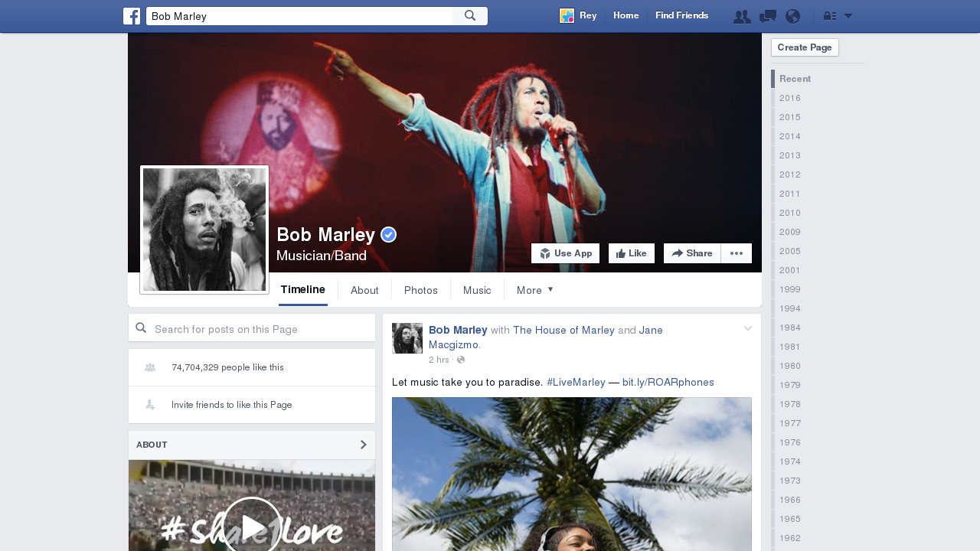The height and width of the screenshot is (551, 980).
Task: Jump to 2015 in timeline
Action: point(790,117)
